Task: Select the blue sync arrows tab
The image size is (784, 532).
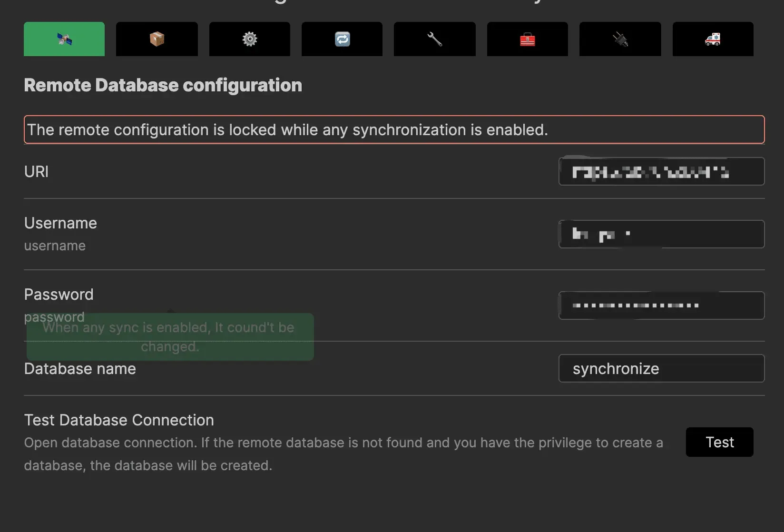Action: (x=342, y=39)
